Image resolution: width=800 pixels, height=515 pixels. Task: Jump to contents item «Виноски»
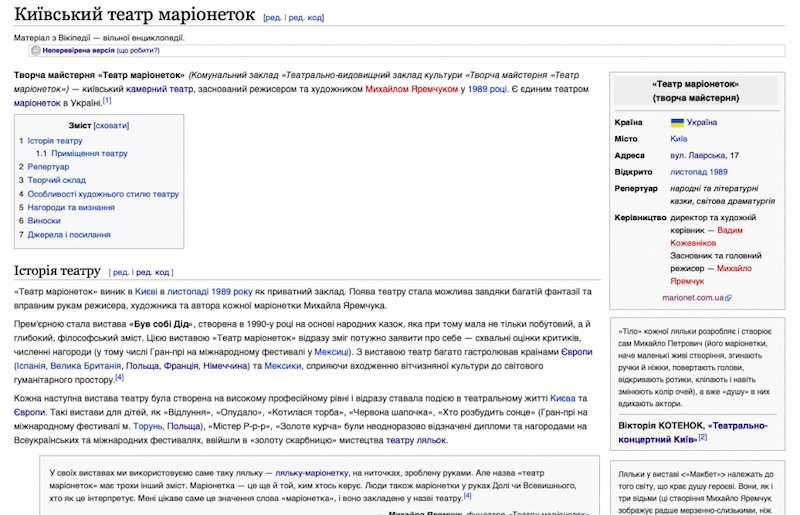point(44,221)
